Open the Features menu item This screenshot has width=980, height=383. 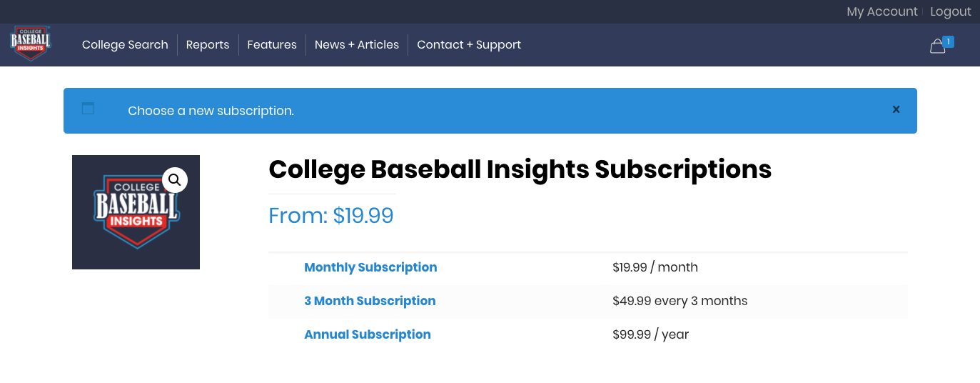[x=272, y=45]
